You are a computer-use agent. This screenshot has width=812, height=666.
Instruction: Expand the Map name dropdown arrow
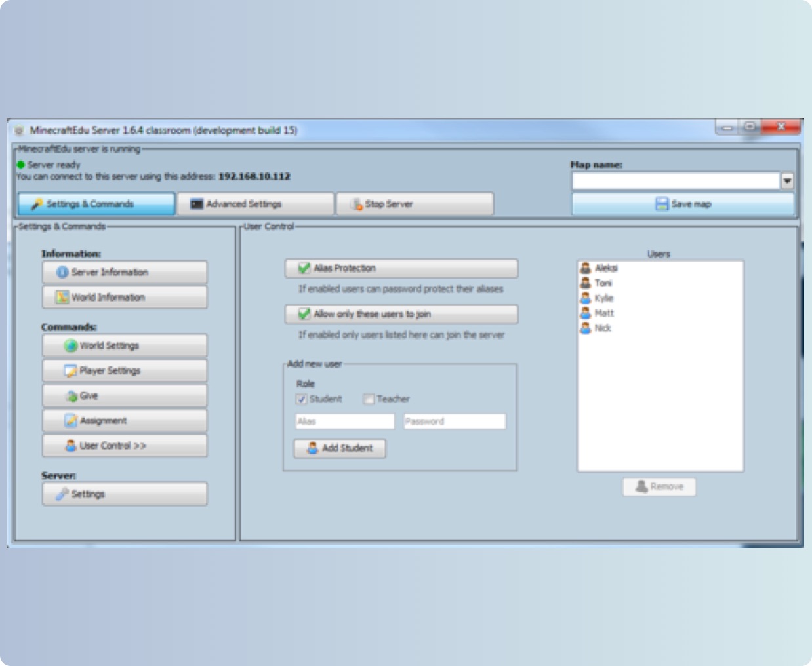[x=787, y=181]
